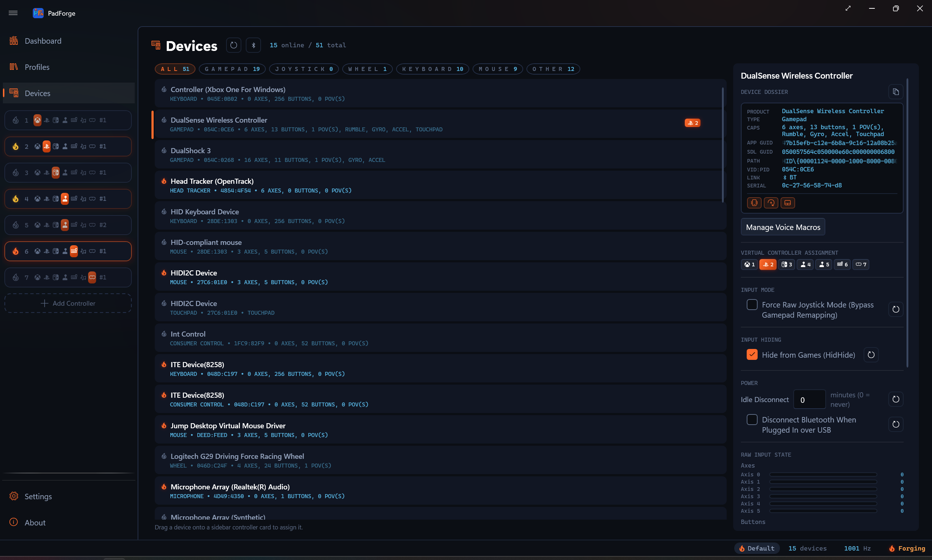Select VR headset type on controller card 7
932x560 pixels.
(92, 277)
